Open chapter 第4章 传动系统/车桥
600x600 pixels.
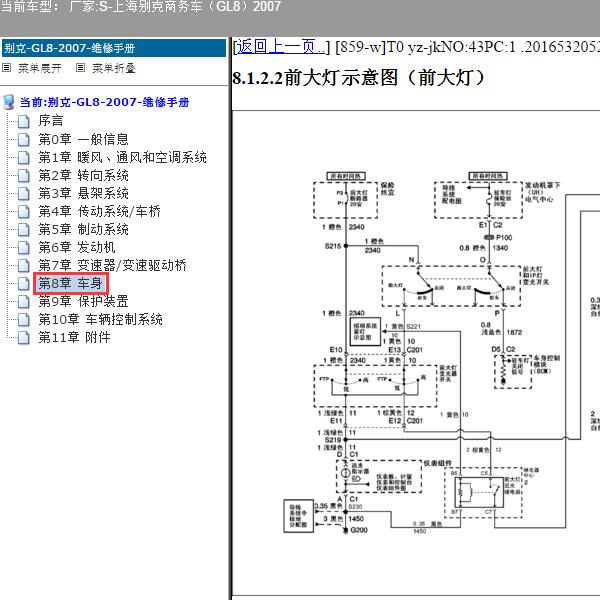[99, 211]
